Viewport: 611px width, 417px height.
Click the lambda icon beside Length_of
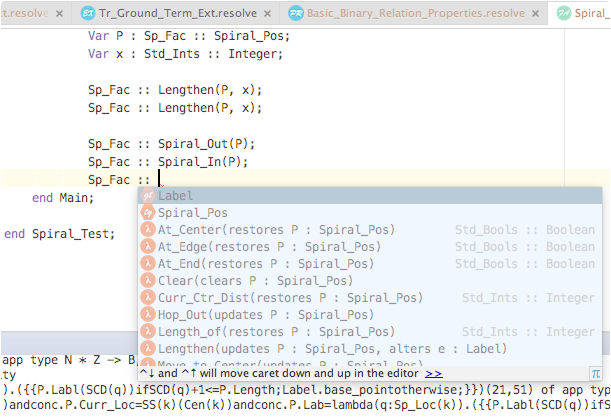148,332
